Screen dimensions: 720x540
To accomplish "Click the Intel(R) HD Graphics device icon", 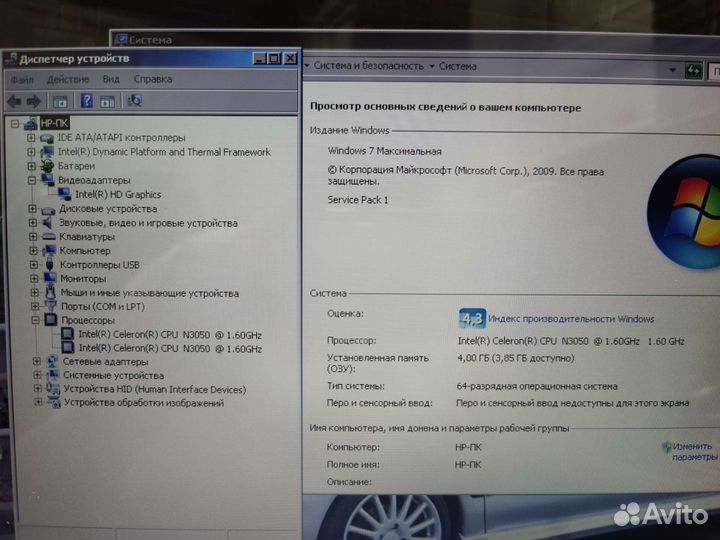I will coord(65,195).
